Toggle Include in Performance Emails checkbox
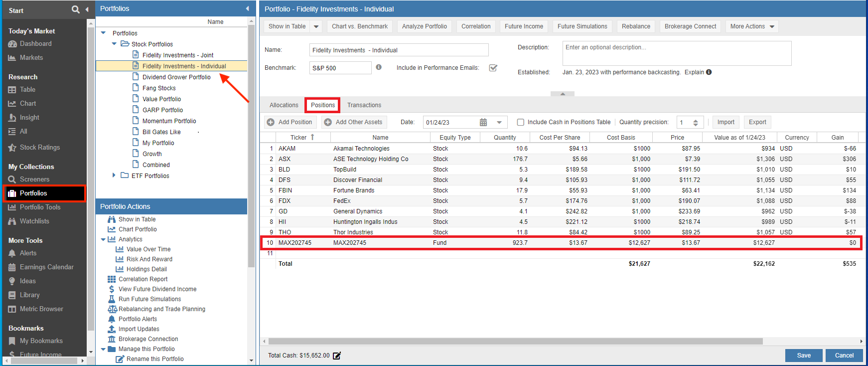This screenshot has width=868, height=366. click(x=493, y=68)
